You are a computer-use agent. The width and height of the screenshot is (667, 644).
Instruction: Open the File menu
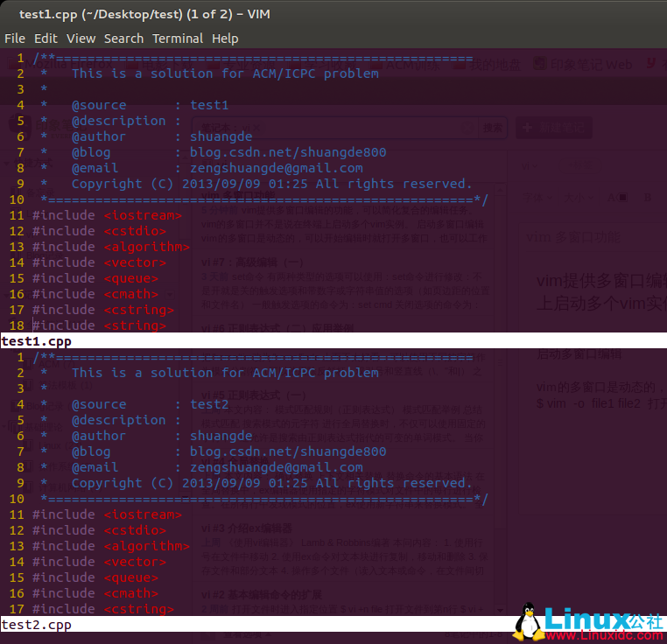point(14,38)
